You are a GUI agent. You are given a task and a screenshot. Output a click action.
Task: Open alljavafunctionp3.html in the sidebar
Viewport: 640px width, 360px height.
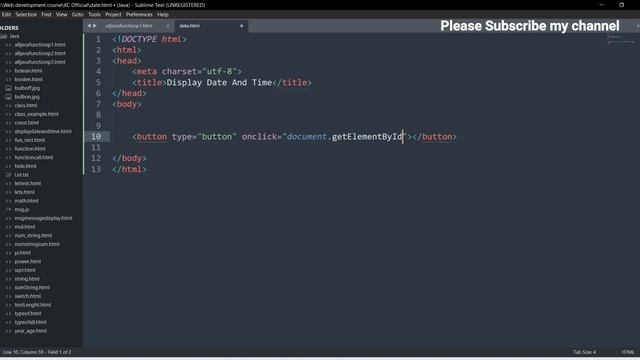tap(40, 62)
